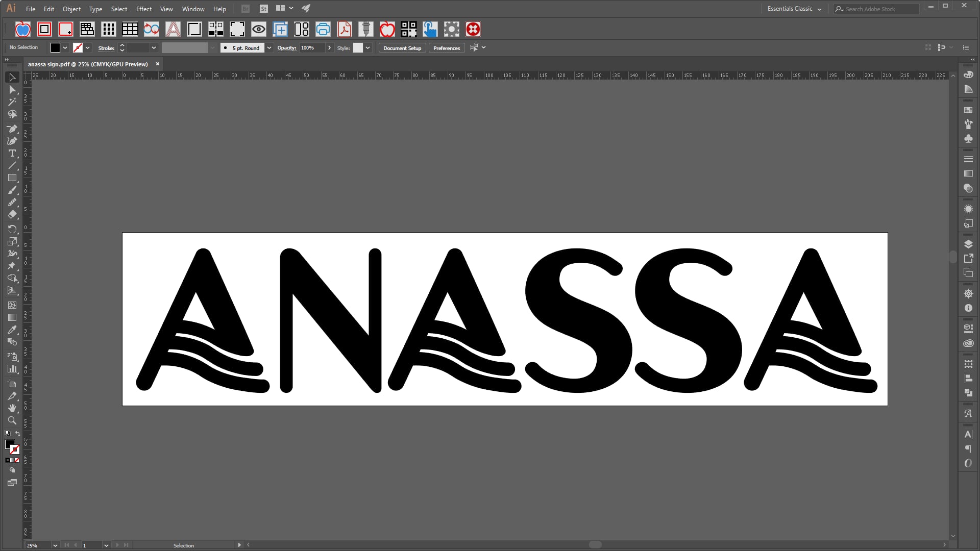Select the Hand tool
This screenshot has height=551, width=980.
tap(12, 408)
